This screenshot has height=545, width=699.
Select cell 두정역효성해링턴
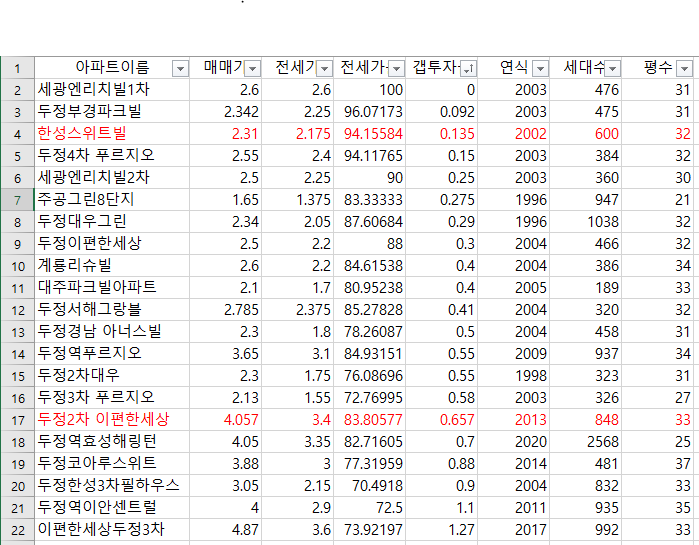click(x=112, y=442)
